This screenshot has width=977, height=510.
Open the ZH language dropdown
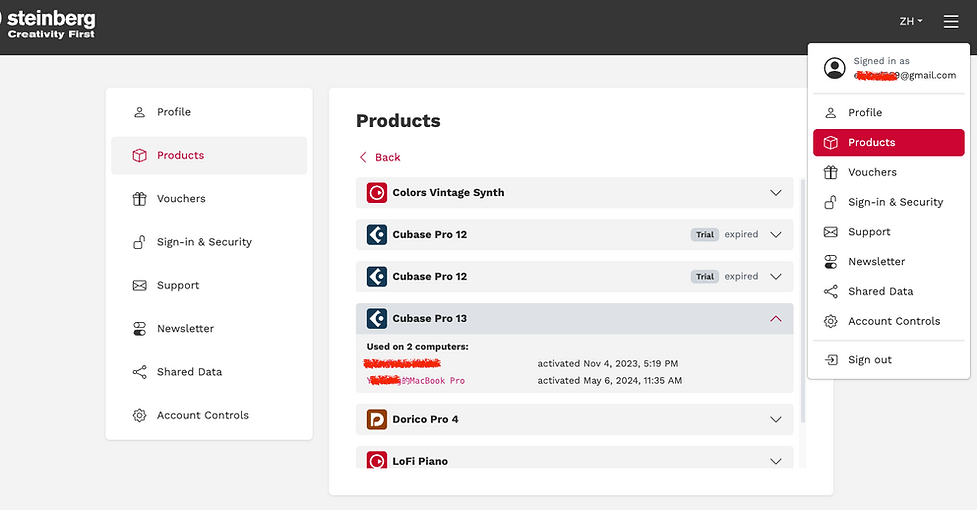[x=910, y=21]
